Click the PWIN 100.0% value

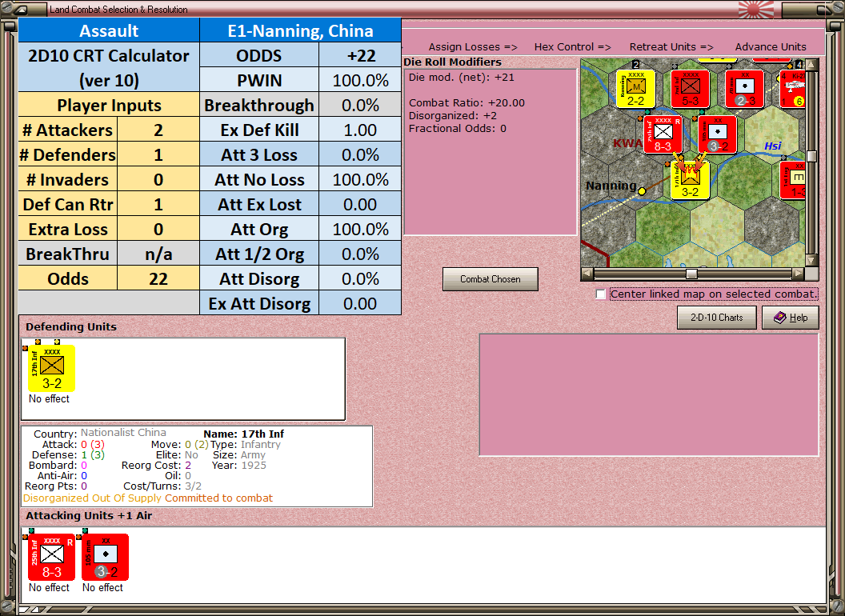coord(360,80)
